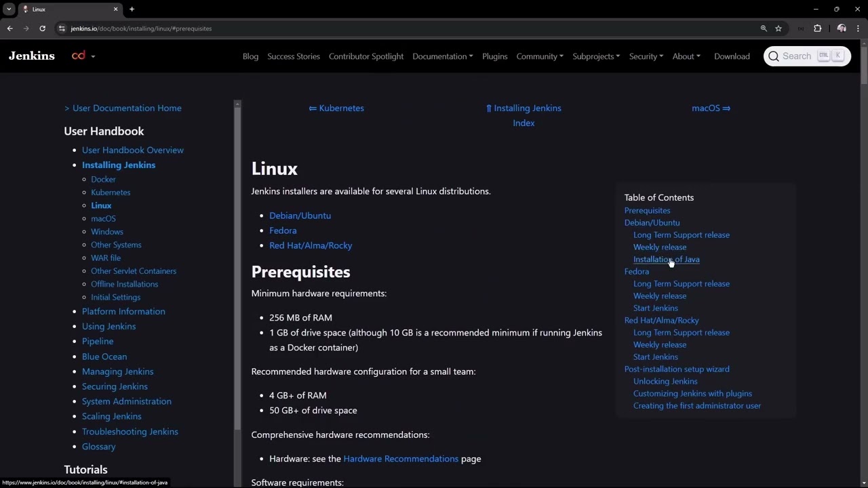Open System Administration section
868x488 pixels.
(127, 401)
